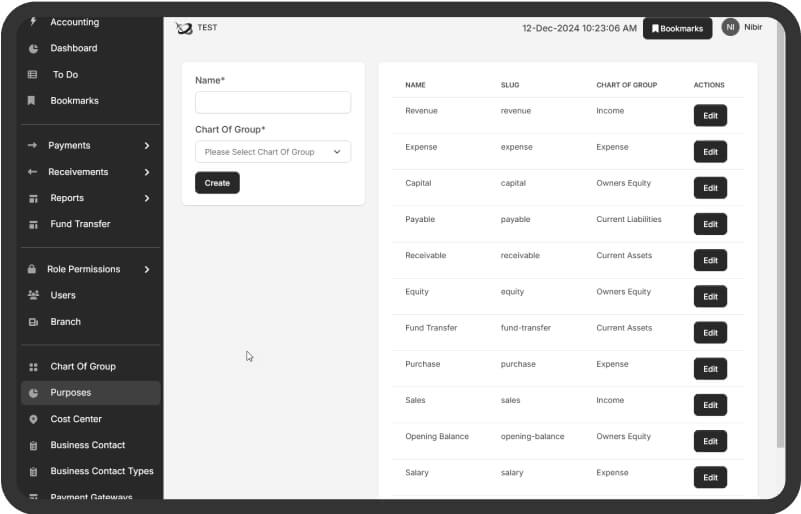The height and width of the screenshot is (514, 801).
Task: Click the To Do list icon
Action: pyautogui.click(x=33, y=74)
